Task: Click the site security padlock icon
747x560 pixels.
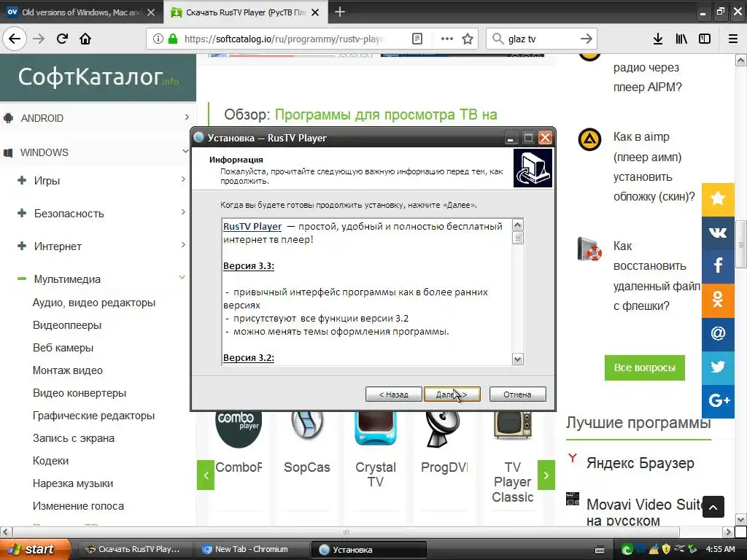Action: [173, 39]
